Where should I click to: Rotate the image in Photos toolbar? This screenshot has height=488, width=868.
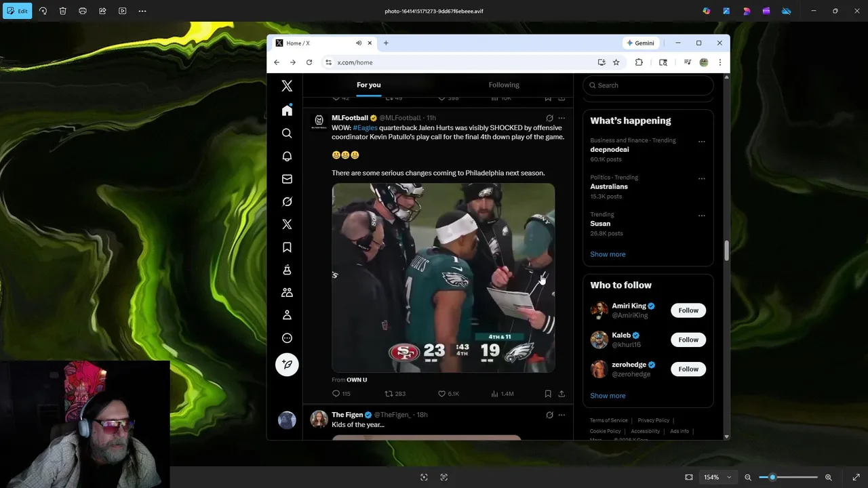point(43,11)
